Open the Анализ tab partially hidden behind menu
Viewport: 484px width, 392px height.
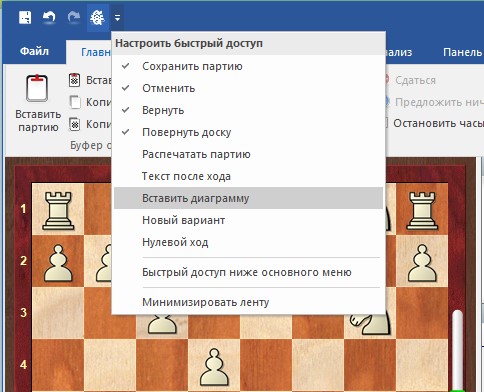pyautogui.click(x=399, y=52)
